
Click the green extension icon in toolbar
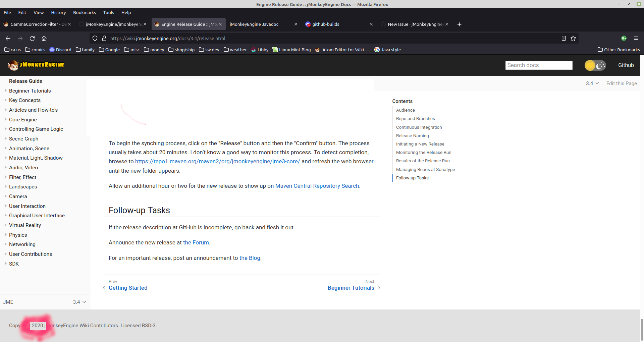click(624, 38)
